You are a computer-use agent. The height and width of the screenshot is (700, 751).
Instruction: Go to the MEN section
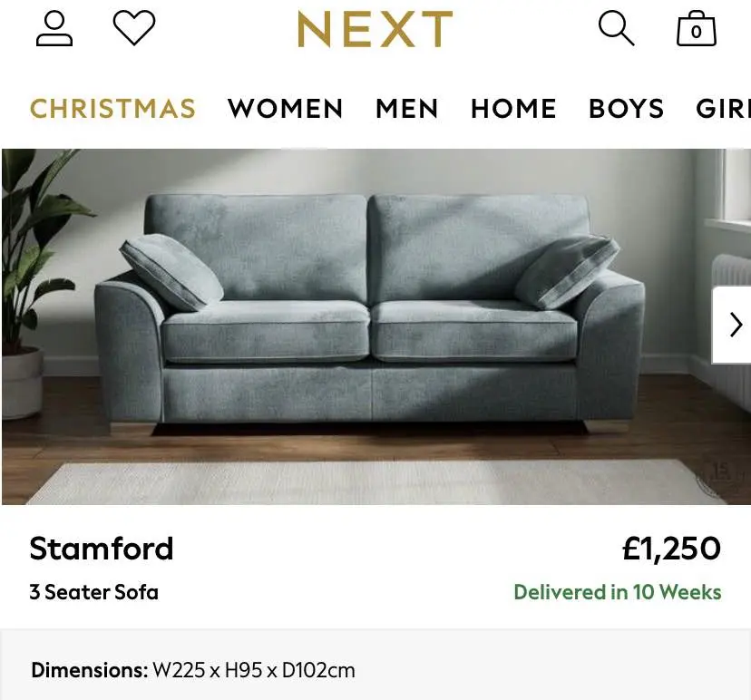pos(407,109)
